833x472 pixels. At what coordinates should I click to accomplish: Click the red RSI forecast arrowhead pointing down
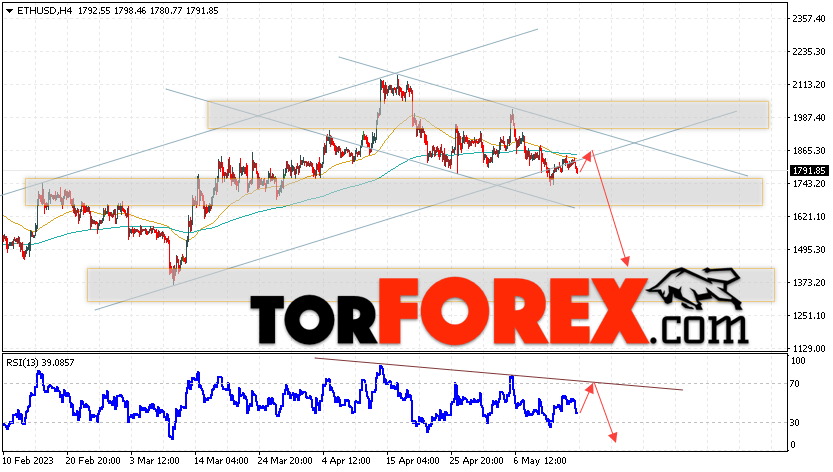pyautogui.click(x=613, y=436)
